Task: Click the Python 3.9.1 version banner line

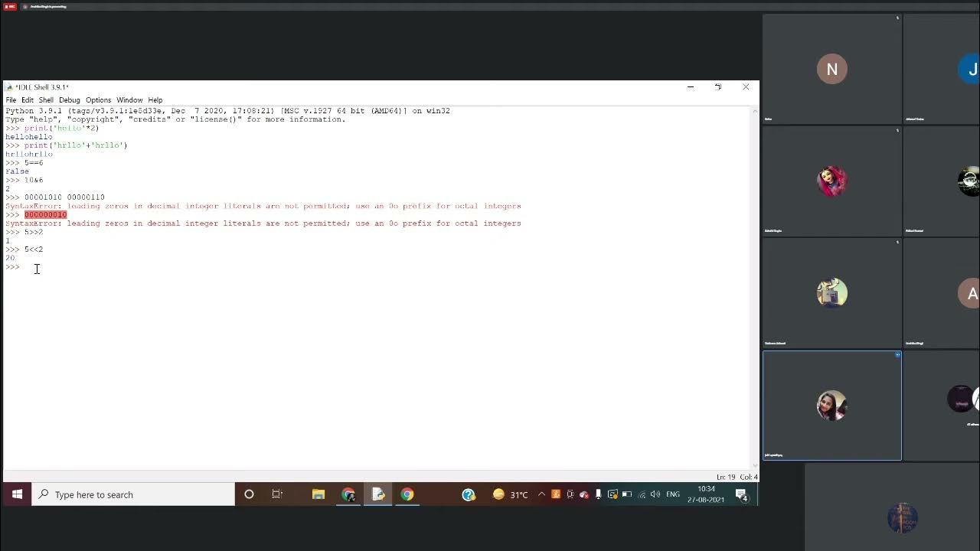Action: tap(227, 111)
